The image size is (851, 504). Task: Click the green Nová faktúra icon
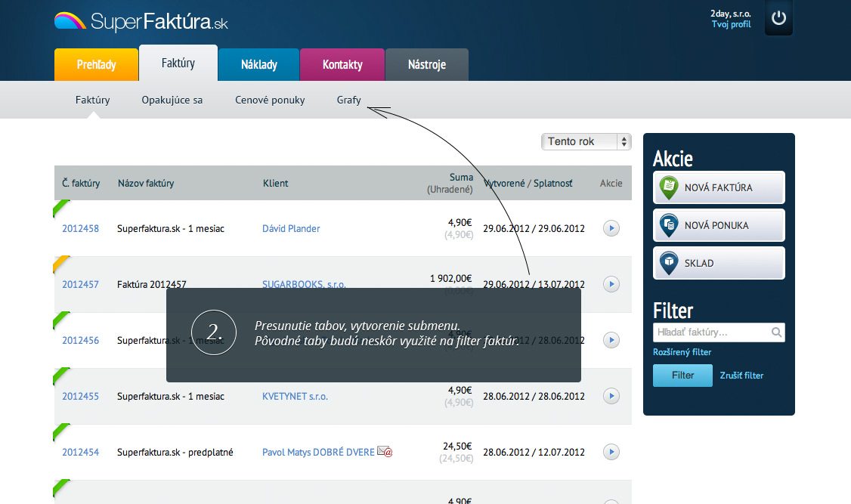(x=669, y=187)
